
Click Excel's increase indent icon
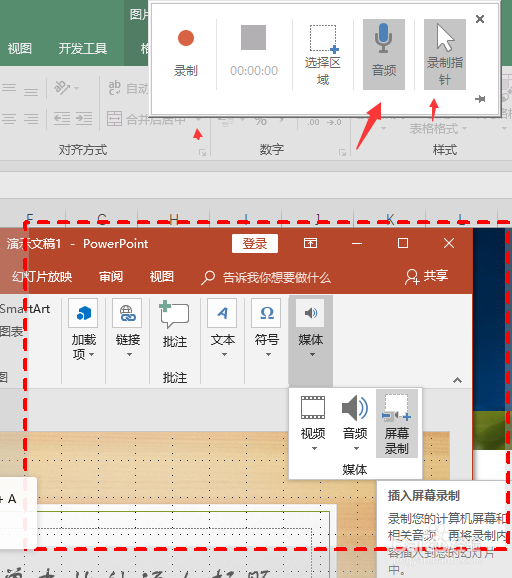[84, 119]
